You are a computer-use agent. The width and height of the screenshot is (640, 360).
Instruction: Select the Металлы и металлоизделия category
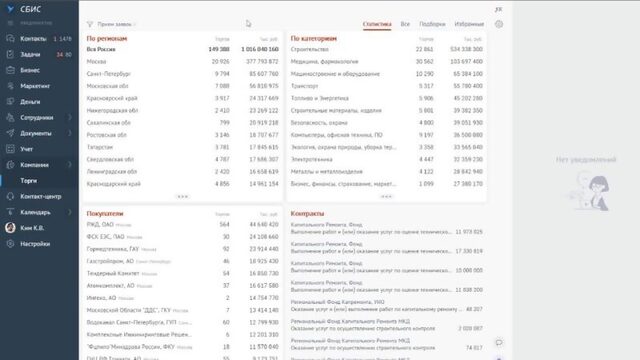[387, 172]
